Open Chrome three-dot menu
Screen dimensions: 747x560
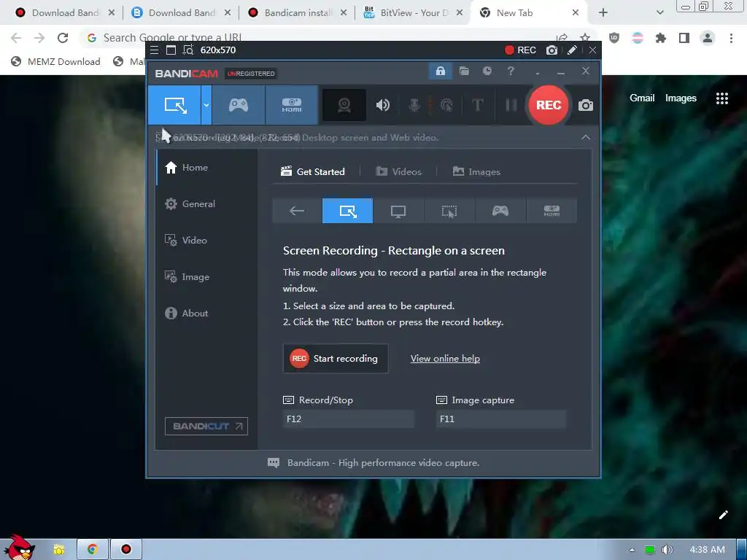pyautogui.click(x=731, y=38)
